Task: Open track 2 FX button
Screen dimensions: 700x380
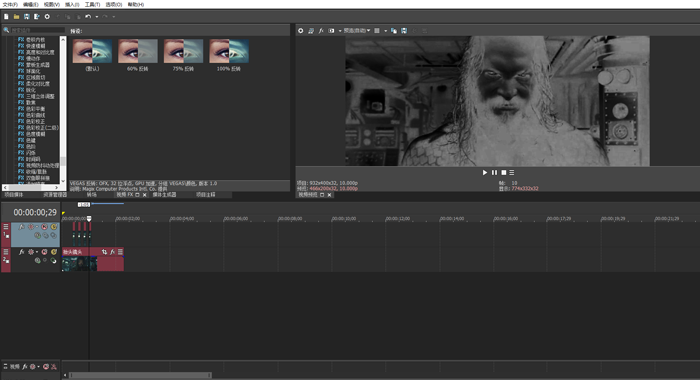Action: pyautogui.click(x=21, y=252)
